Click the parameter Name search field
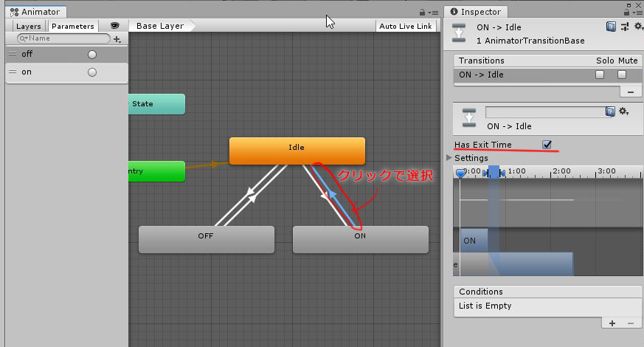Image resolution: width=644 pixels, height=347 pixels. coord(63,38)
